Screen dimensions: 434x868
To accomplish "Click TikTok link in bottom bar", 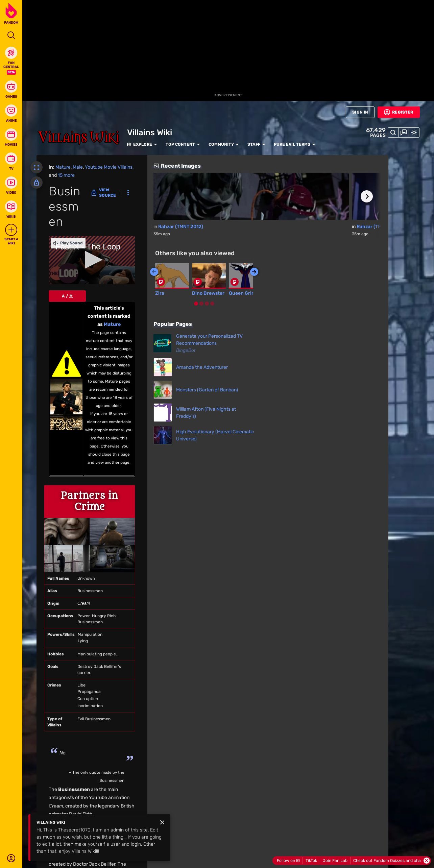I will pos(311,861).
